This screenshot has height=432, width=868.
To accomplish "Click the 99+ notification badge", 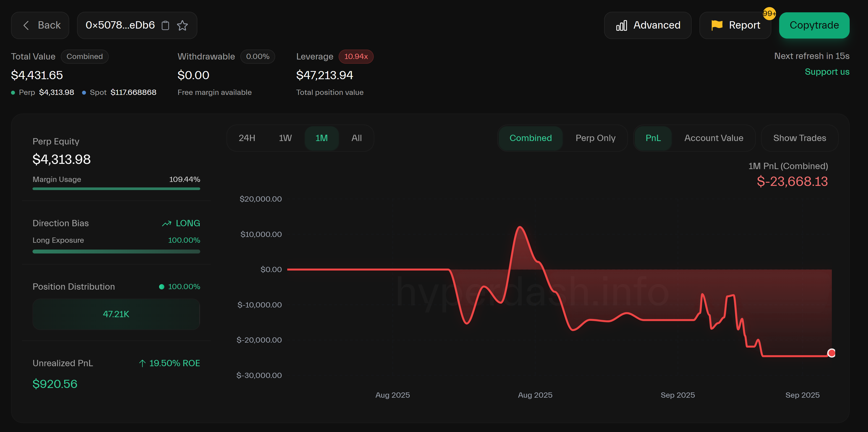I will pyautogui.click(x=769, y=14).
